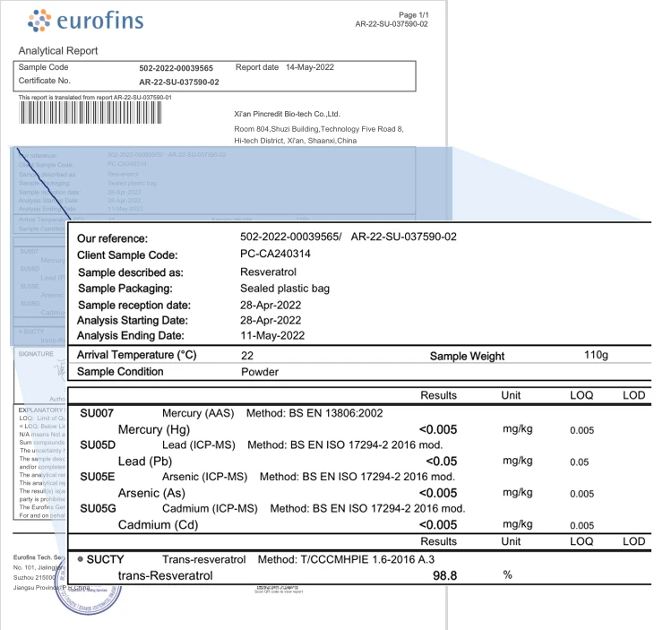This screenshot has width=672, height=630.
Task: Select the 'Page 1/1' text
Action: (414, 15)
